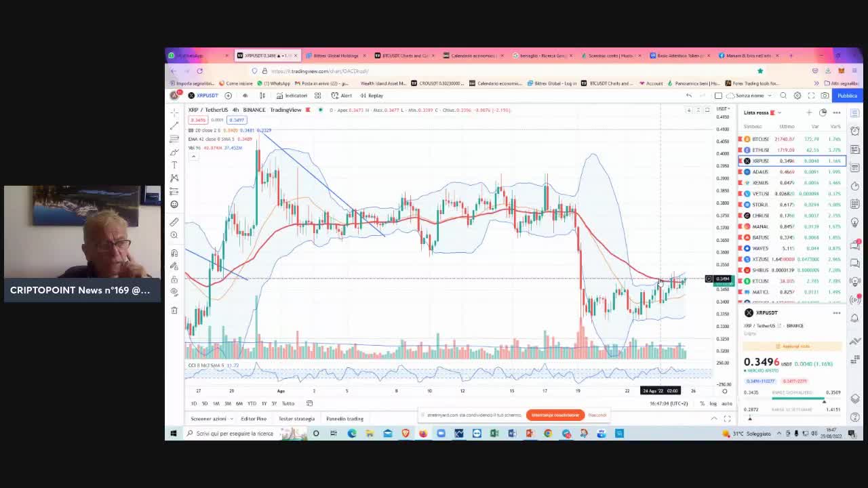Select the brush drawing tool
Screen dimensions: 868x488
pyautogui.click(x=174, y=152)
